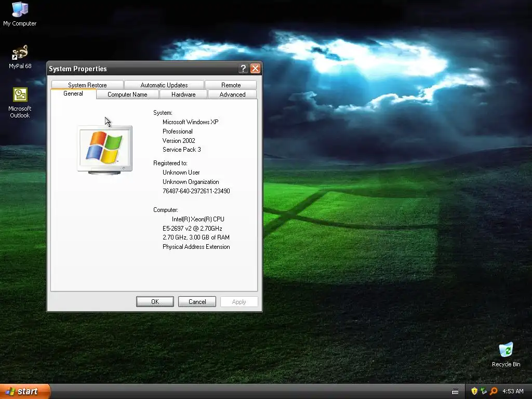The height and width of the screenshot is (399, 532).
Task: Close the System Properties dialog
Action: 255,69
